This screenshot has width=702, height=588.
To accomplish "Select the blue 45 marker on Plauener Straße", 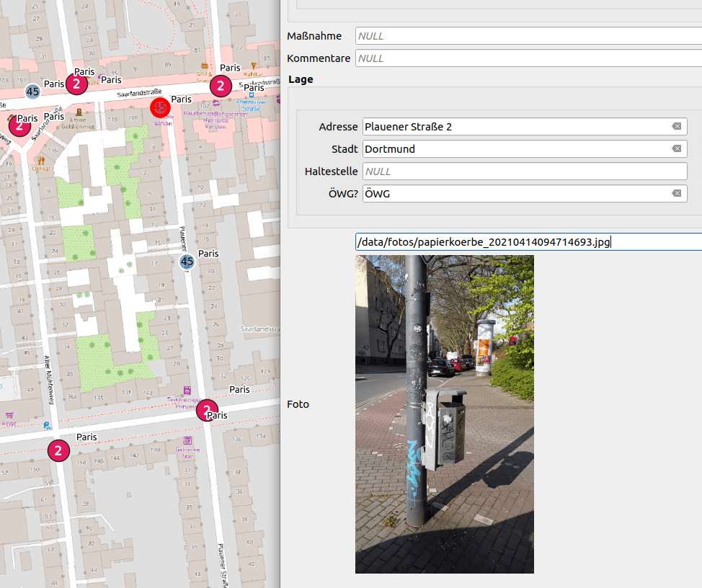I will (187, 261).
